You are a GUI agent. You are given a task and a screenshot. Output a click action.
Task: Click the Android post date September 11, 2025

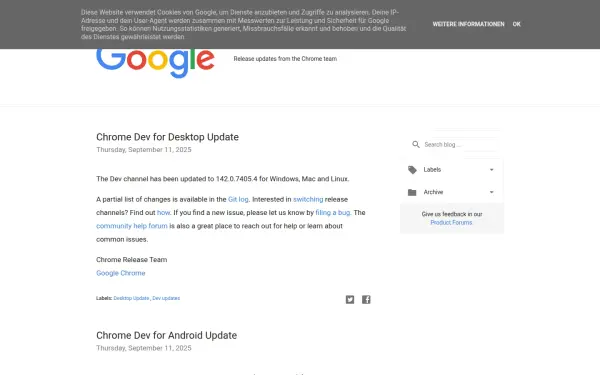[x=143, y=348]
